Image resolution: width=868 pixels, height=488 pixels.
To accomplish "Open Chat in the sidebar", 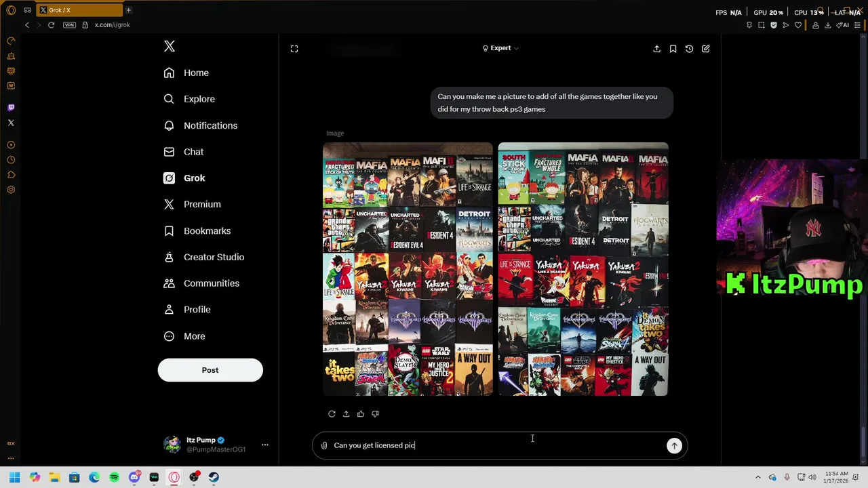I will (184, 152).
